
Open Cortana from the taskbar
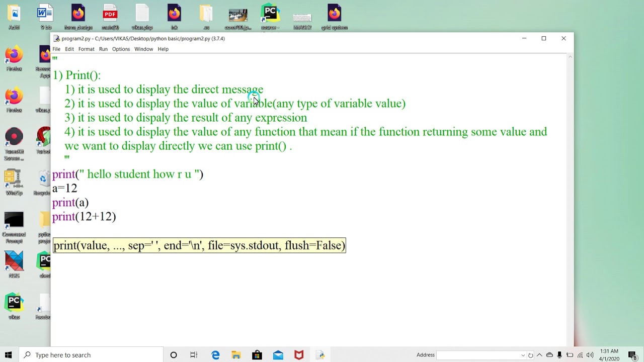coord(174,355)
